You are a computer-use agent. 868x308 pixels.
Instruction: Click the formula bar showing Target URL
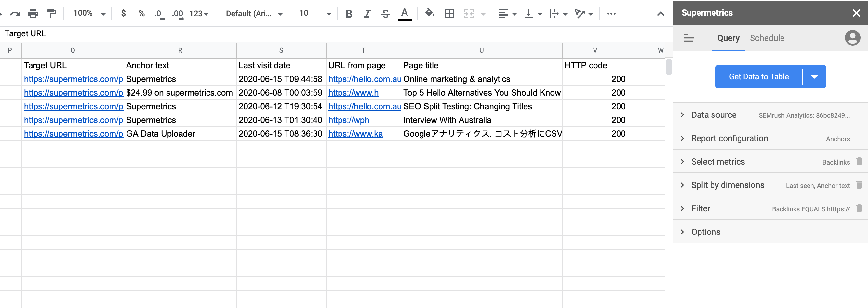click(336, 34)
